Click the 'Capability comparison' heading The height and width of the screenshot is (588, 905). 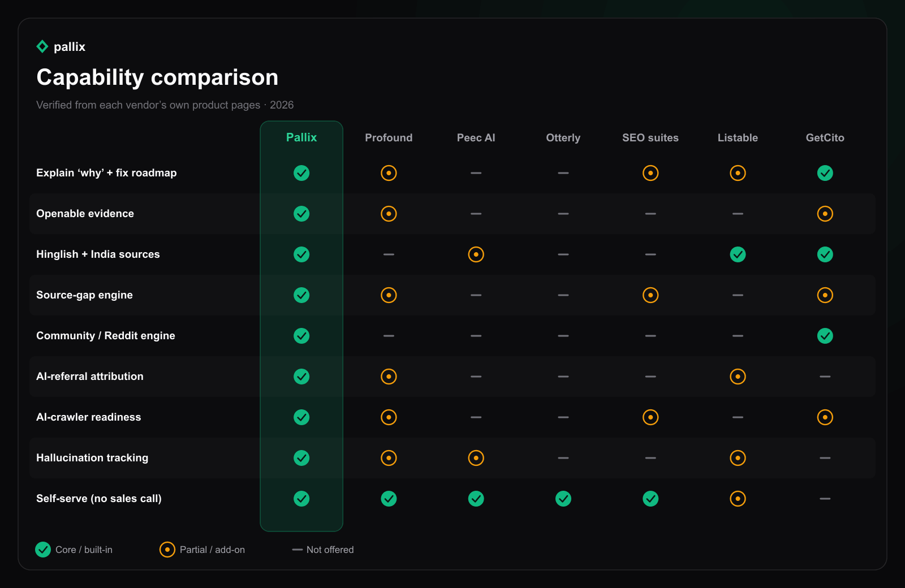tap(157, 77)
